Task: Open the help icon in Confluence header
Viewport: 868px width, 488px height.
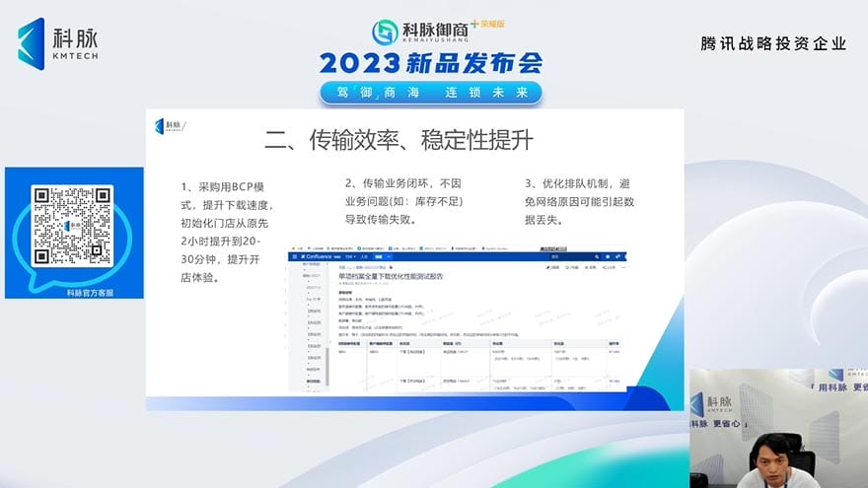Action: 608,256
